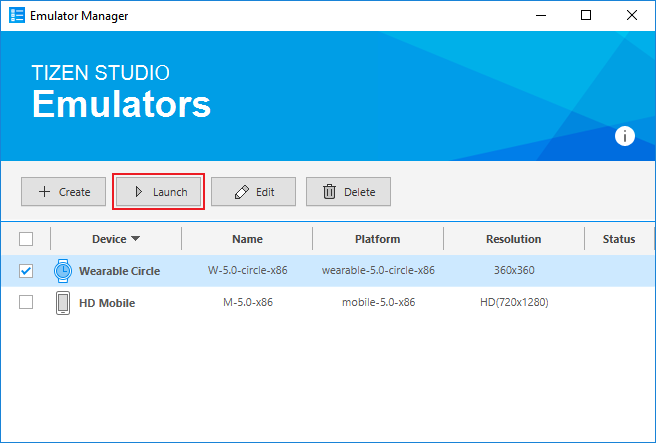Click the Status column header
The image size is (656, 443).
click(x=619, y=239)
